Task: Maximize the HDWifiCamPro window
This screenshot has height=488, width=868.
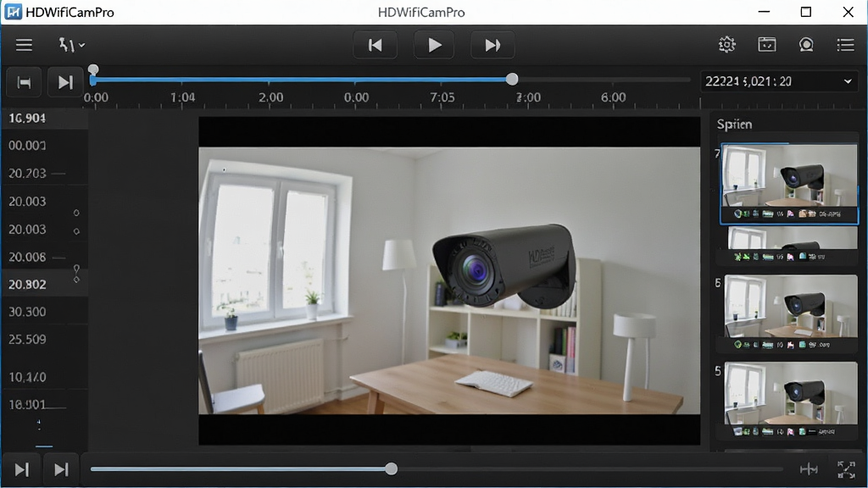Action: (x=806, y=12)
